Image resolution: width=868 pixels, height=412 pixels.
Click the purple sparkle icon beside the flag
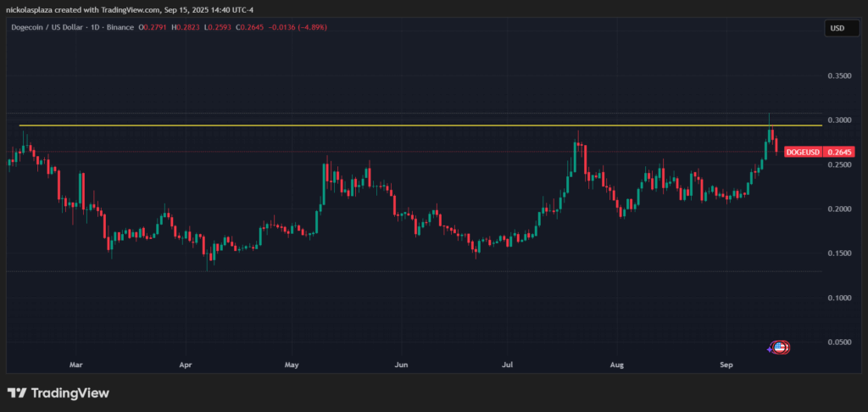(x=770, y=349)
